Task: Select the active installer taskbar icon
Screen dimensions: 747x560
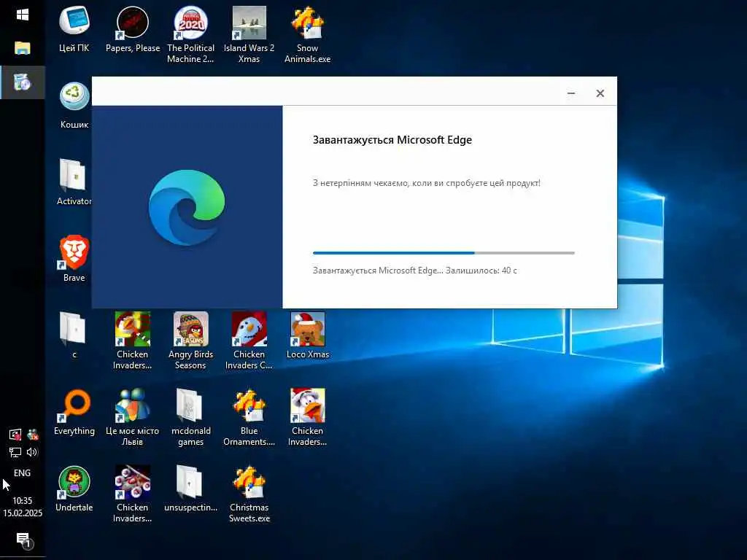Action: [23, 82]
